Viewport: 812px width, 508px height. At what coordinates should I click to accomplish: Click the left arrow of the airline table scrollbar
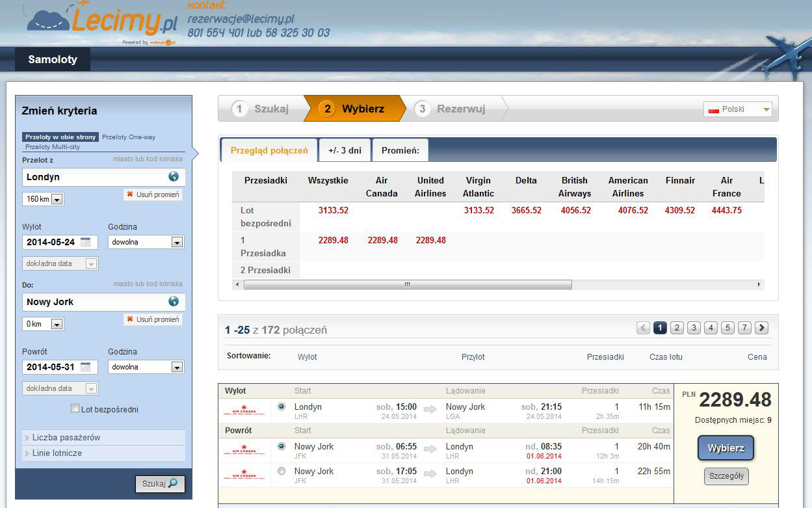(x=237, y=284)
